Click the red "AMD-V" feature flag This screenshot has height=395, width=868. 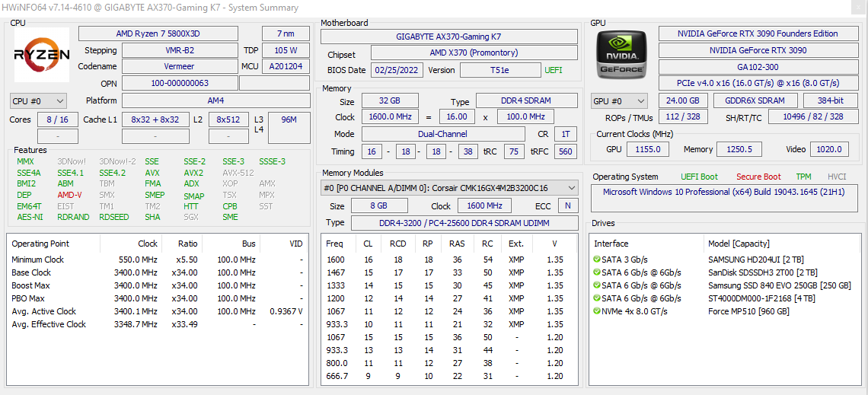coord(70,195)
